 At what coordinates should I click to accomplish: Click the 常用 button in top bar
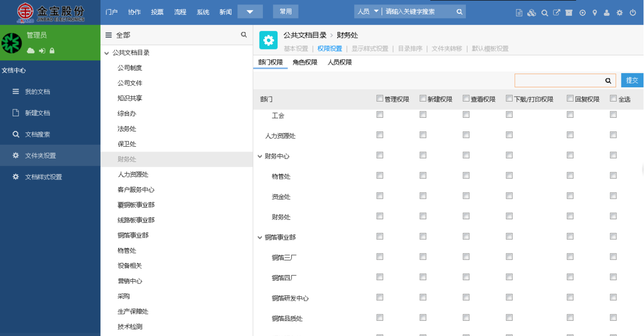click(x=285, y=12)
